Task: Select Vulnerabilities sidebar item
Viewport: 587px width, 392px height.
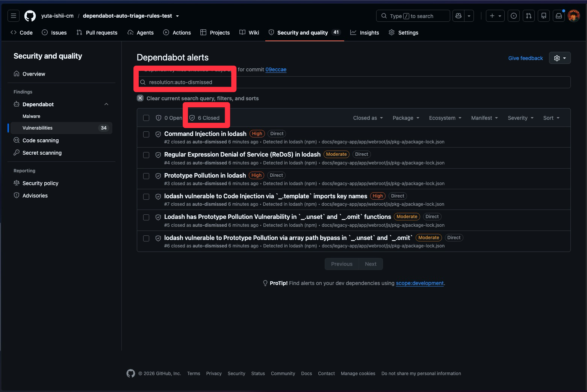Action: (61, 128)
